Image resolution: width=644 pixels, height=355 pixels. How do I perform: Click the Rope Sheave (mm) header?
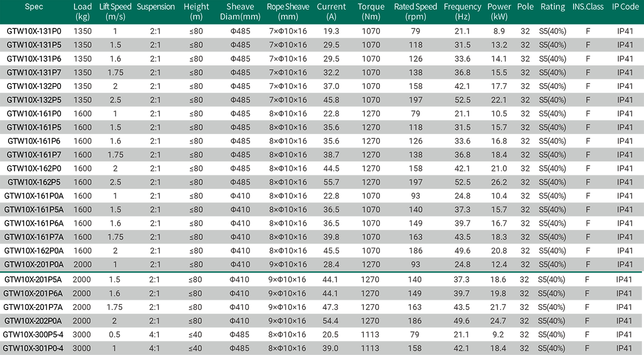pyautogui.click(x=288, y=11)
